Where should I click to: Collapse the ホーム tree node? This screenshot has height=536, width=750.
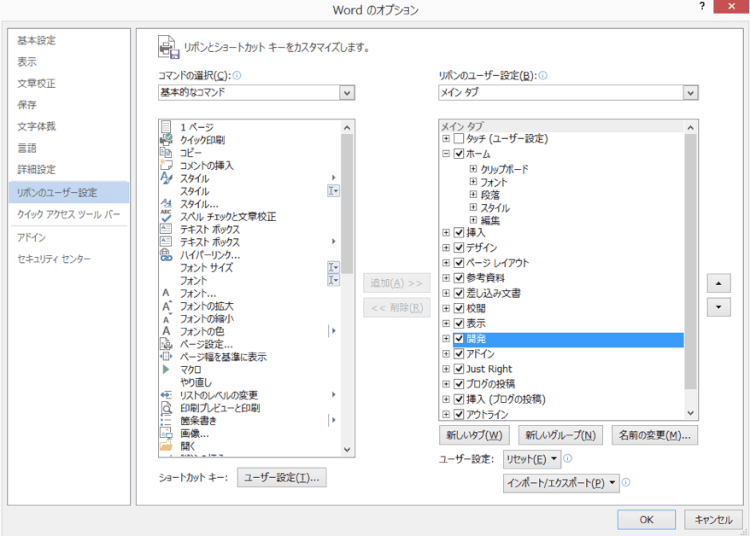[446, 153]
